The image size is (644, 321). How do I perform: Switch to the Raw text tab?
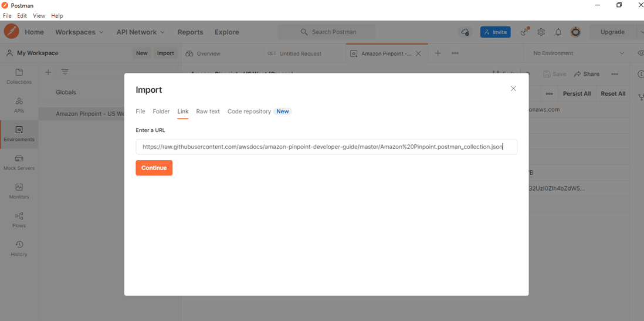pyautogui.click(x=208, y=111)
